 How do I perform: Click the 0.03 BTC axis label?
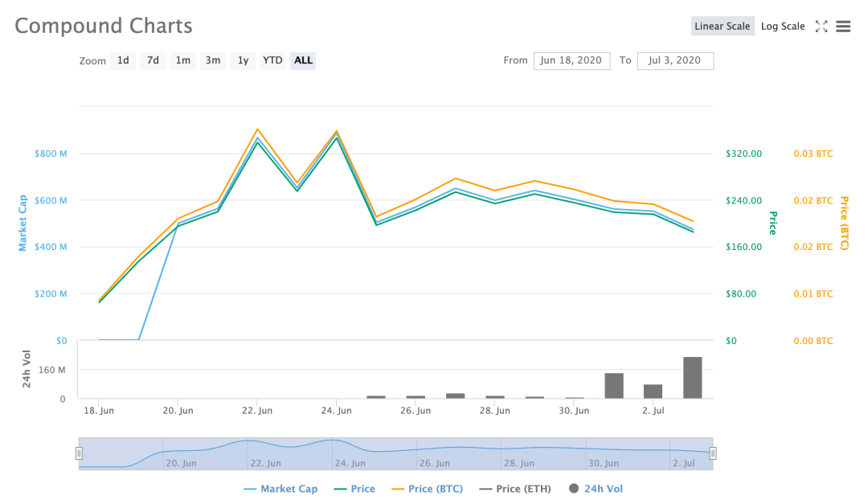click(x=813, y=154)
